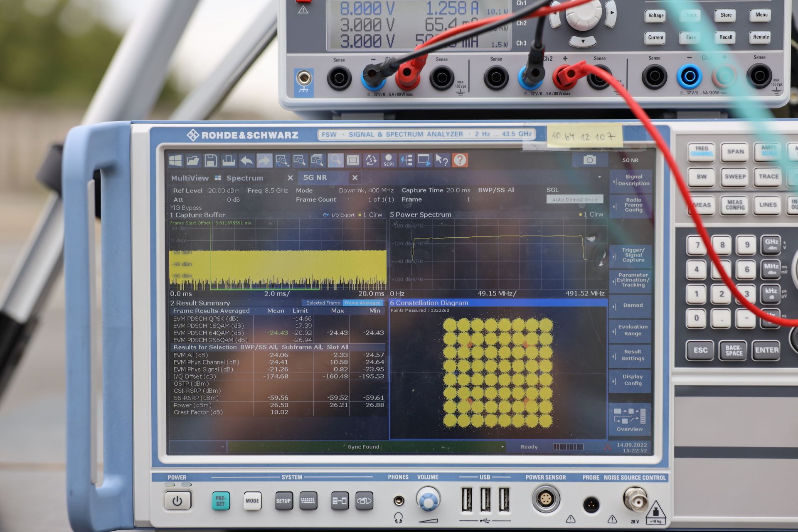Click the save (floppy disk) icon

point(211,160)
